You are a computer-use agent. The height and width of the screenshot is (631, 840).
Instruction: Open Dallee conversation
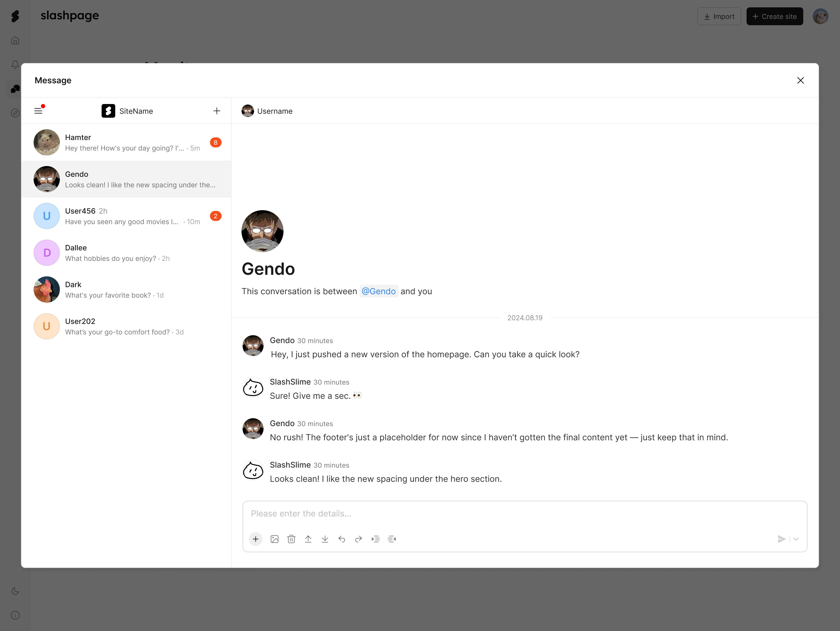tap(126, 253)
